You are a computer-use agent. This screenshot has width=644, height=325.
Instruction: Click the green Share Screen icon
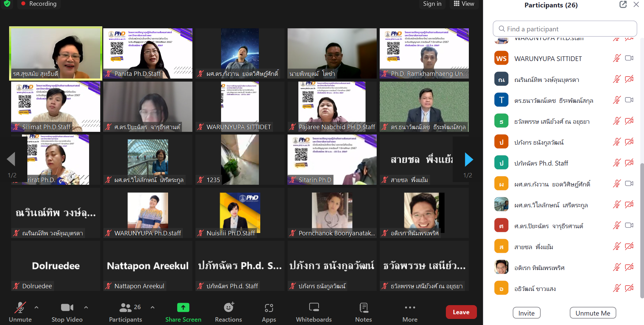pyautogui.click(x=183, y=307)
